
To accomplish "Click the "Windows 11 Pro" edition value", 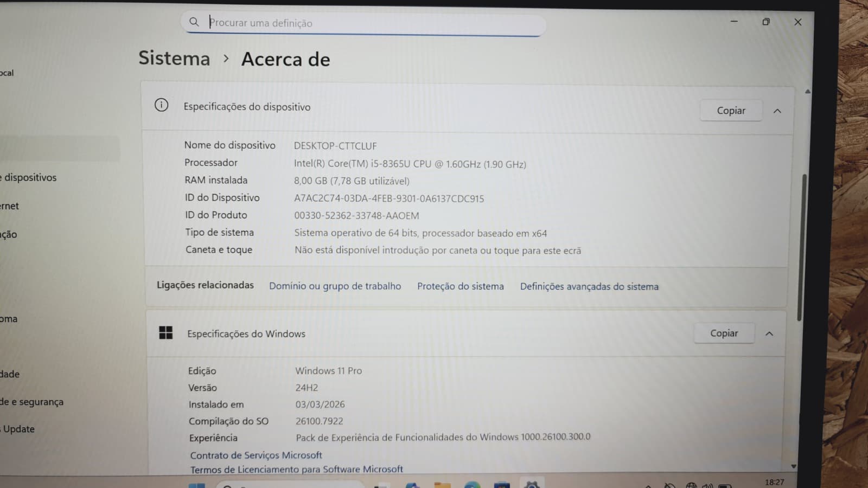I will pos(329,371).
